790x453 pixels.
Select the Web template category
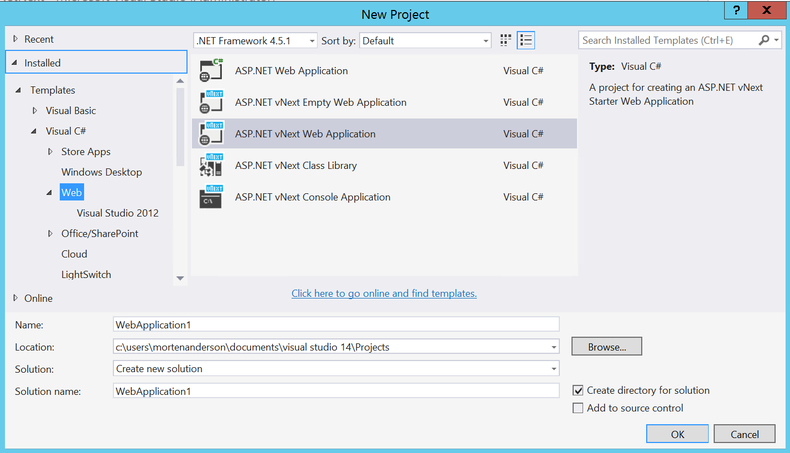(72, 192)
